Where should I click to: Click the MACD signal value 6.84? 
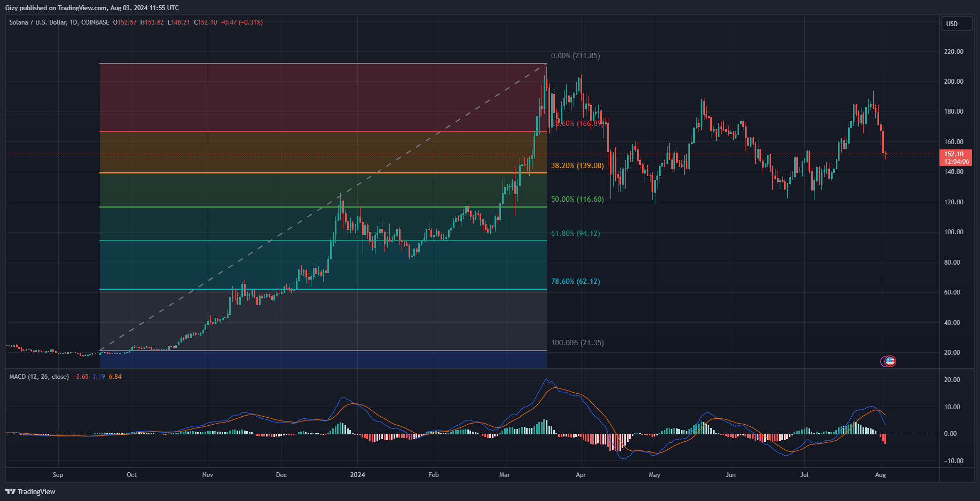pyautogui.click(x=115, y=377)
